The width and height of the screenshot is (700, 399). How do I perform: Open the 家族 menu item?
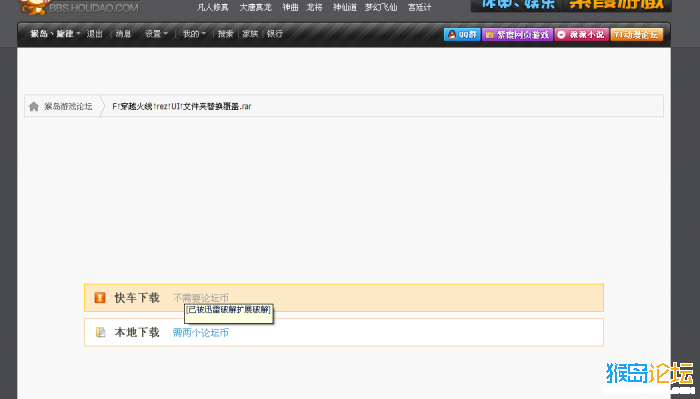(250, 34)
